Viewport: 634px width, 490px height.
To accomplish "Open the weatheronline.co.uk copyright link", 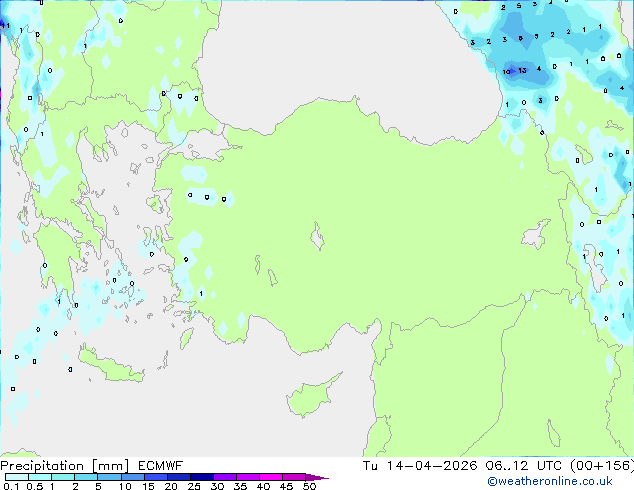I will point(550,481).
